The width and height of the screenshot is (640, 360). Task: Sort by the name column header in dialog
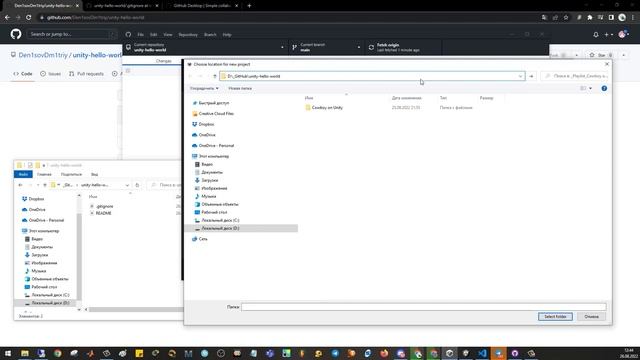click(309, 98)
